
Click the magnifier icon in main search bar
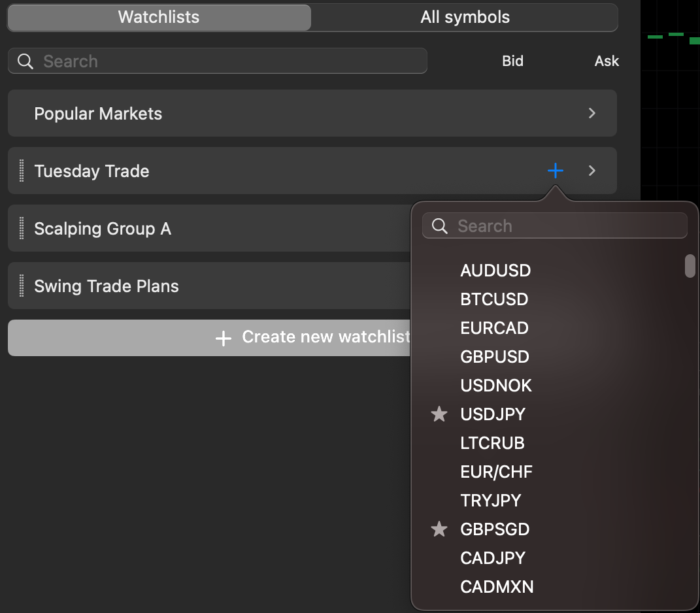[25, 61]
